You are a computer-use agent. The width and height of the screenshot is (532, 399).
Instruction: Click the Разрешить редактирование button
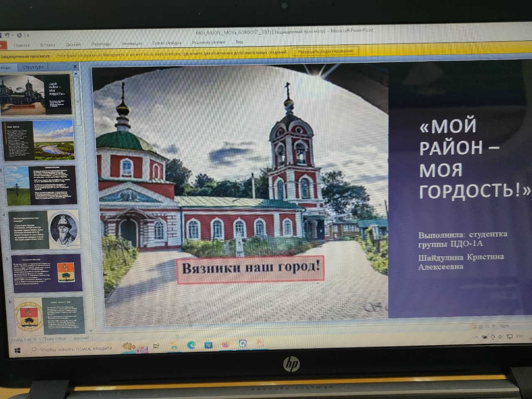(x=325, y=52)
